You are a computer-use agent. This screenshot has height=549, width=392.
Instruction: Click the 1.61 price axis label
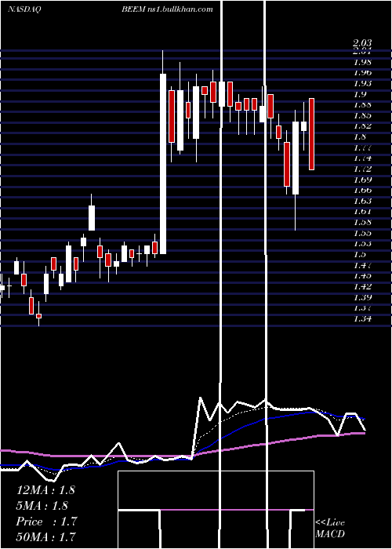pos(362,212)
